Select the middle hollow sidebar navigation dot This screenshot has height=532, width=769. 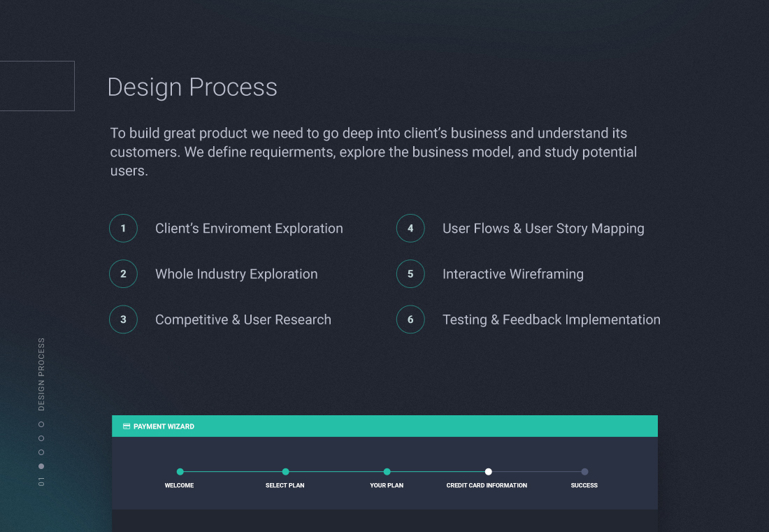(x=41, y=438)
